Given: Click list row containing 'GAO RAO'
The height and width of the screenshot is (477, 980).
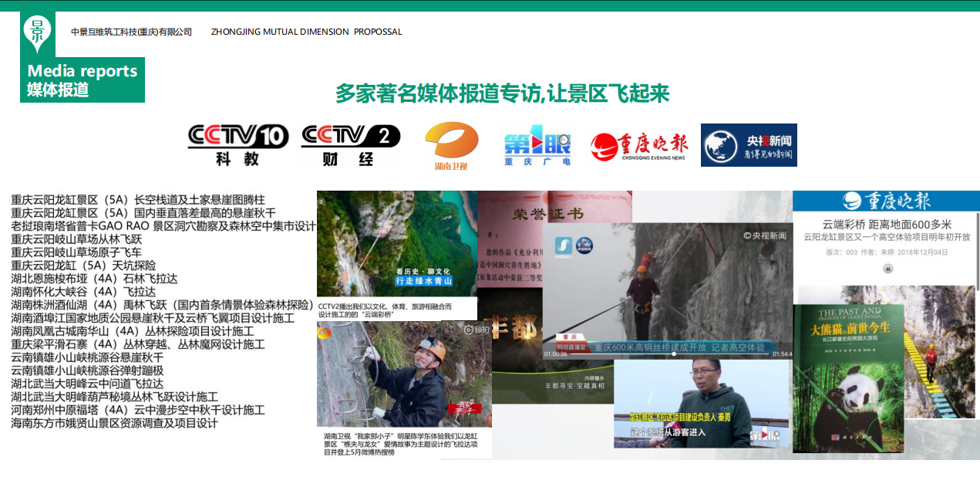Looking at the screenshot, I should tap(163, 226).
